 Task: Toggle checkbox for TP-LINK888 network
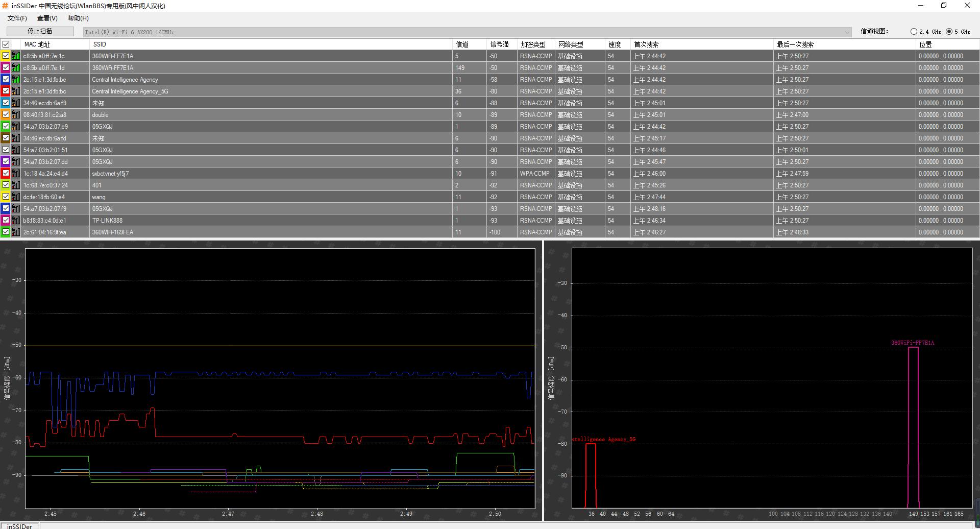pos(6,221)
